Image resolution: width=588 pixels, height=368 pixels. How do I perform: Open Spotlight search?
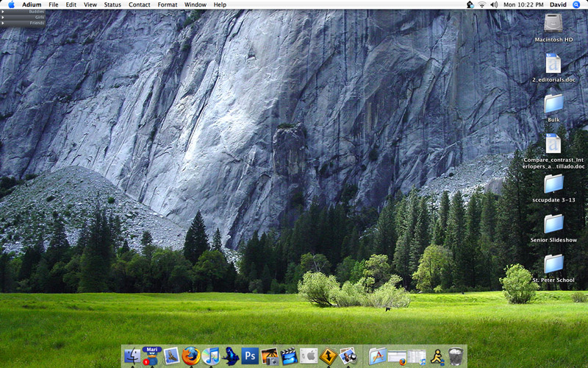click(x=576, y=4)
